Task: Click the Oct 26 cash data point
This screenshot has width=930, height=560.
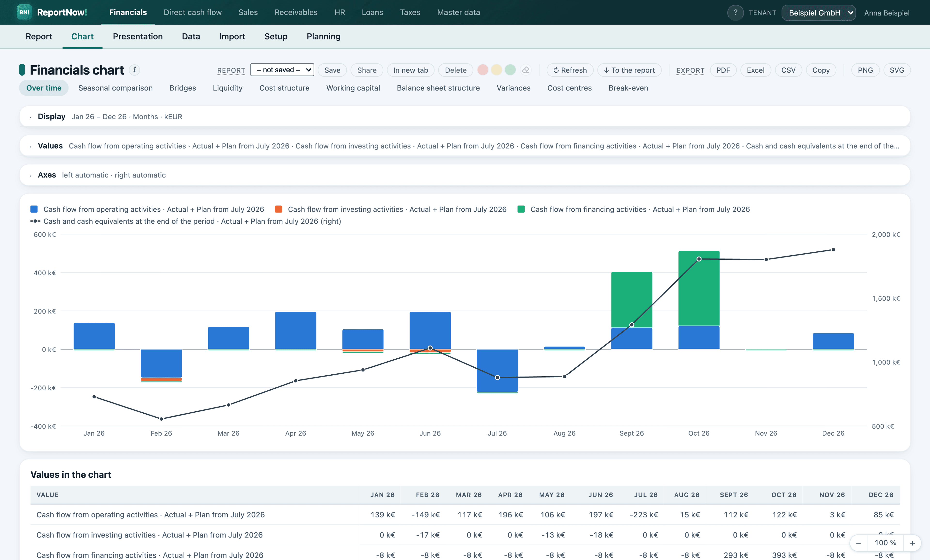Action: 699,259
